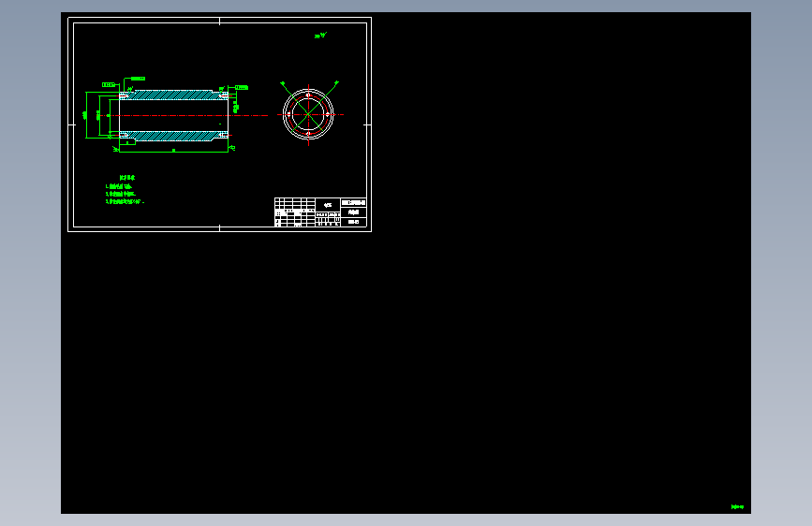The image size is (812, 526).
Task: Select the green technical notes text block
Action: [x=125, y=190]
